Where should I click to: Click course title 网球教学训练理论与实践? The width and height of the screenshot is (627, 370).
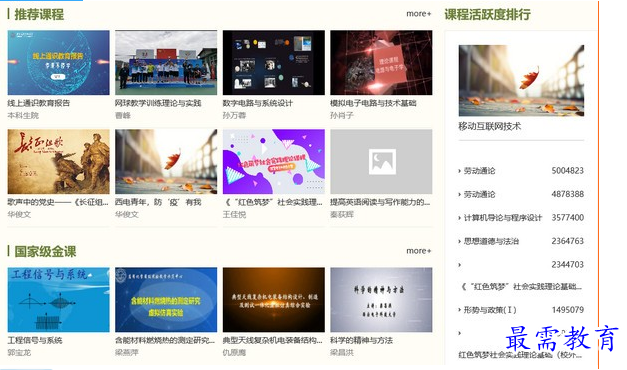pyautogui.click(x=158, y=103)
